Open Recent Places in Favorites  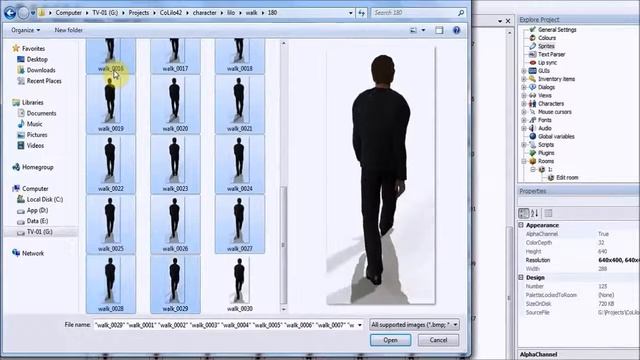tap(44, 81)
